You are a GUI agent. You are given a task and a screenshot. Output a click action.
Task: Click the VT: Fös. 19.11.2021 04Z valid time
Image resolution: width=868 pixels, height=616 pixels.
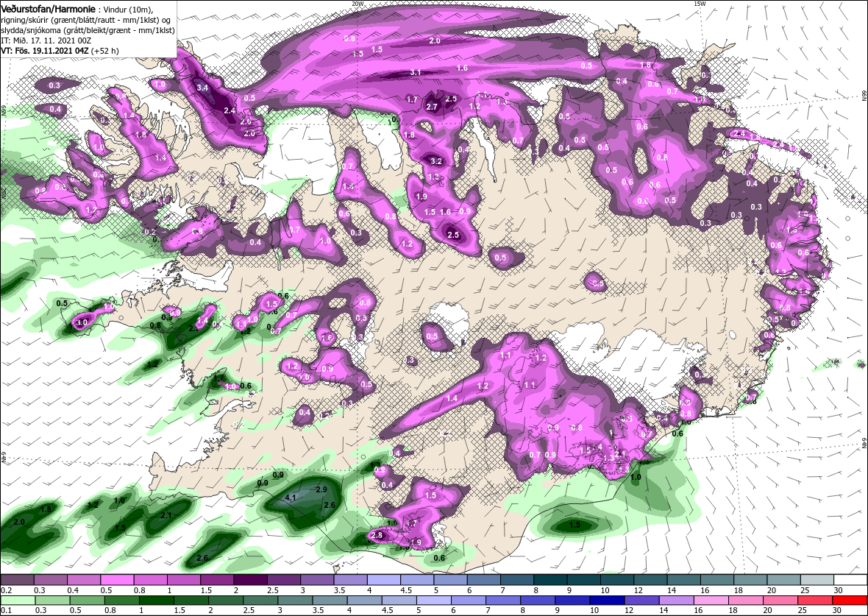tap(46, 50)
